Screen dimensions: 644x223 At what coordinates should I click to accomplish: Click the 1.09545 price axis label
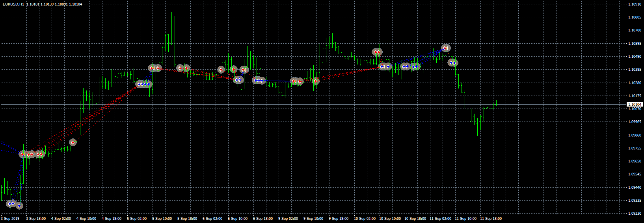[x=634, y=174]
